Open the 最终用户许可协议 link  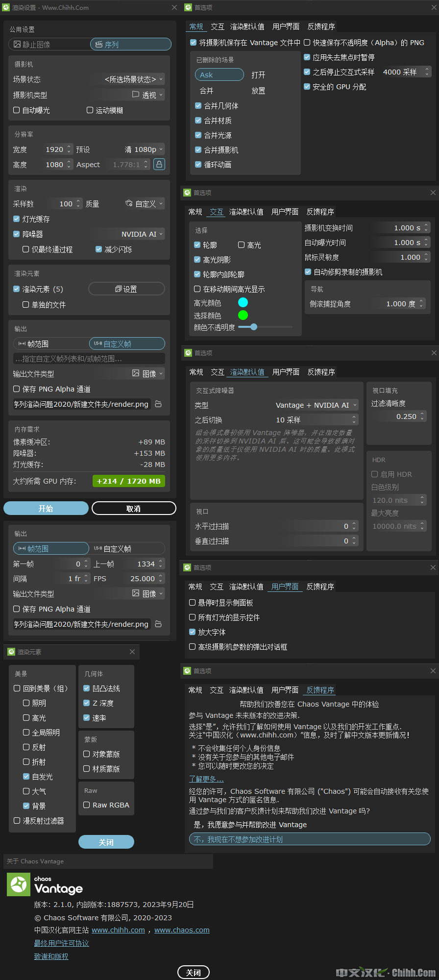(x=61, y=943)
